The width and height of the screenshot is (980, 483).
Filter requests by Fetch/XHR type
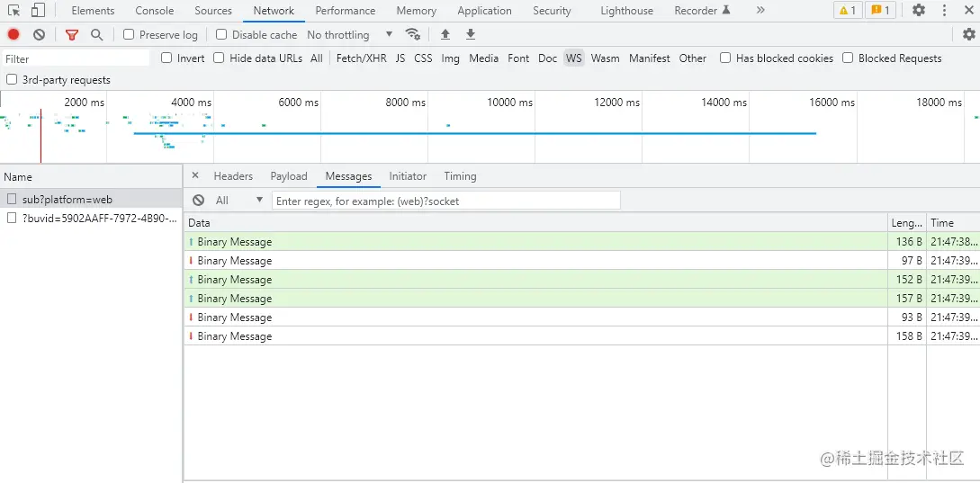(361, 58)
